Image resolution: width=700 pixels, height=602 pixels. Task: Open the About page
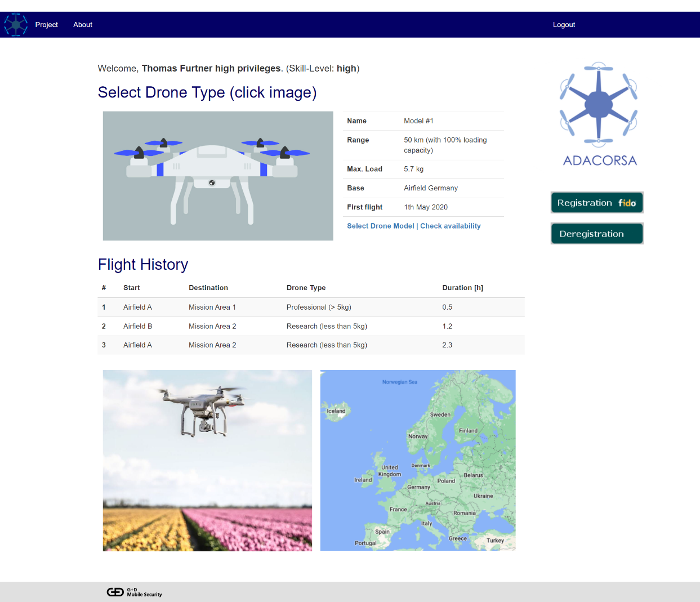click(x=83, y=25)
